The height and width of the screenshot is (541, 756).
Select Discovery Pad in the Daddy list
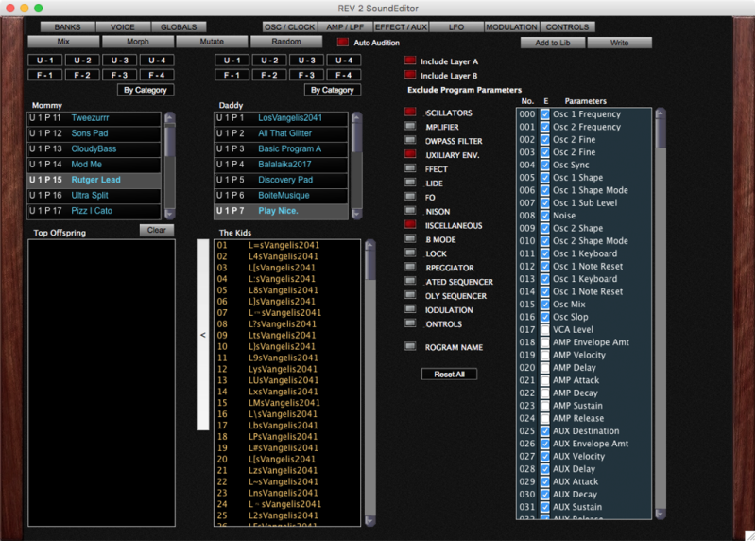[285, 180]
